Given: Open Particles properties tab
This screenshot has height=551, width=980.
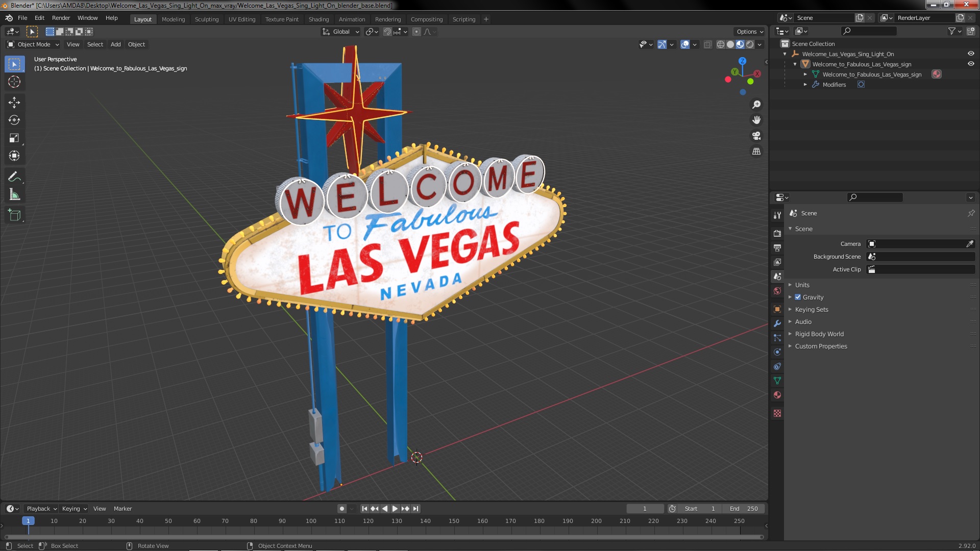Looking at the screenshot, I should tap(777, 338).
